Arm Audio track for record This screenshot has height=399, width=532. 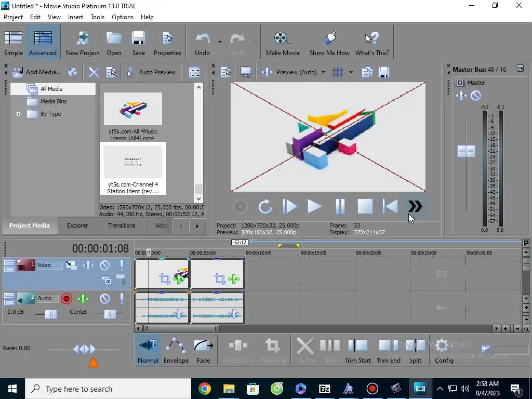click(x=66, y=299)
